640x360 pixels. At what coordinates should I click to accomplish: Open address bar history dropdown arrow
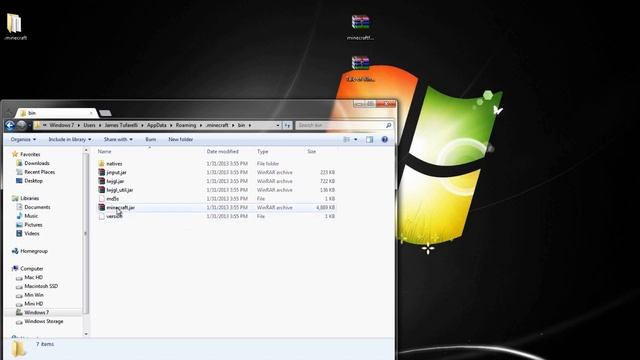pyautogui.click(x=278, y=125)
